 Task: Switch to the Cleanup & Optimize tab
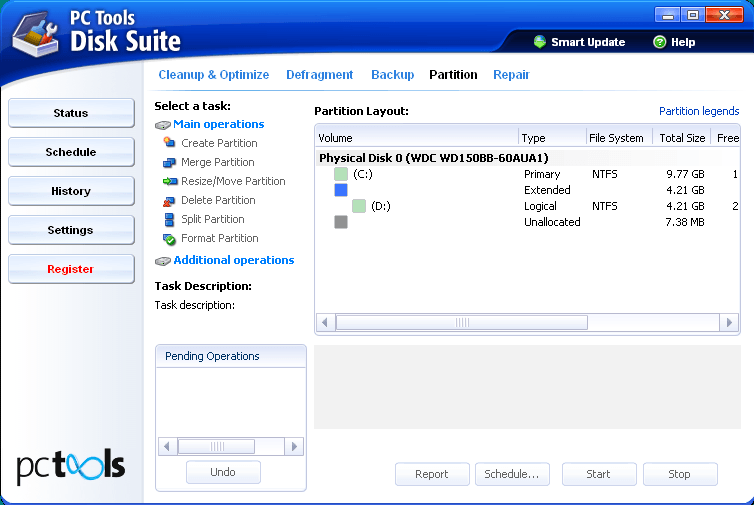point(214,75)
